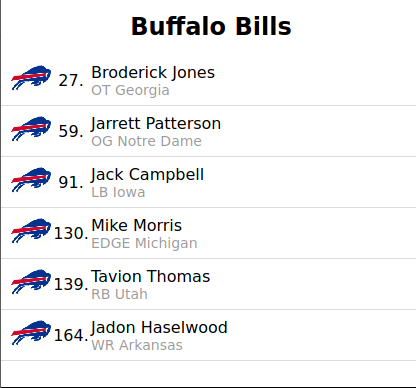Click the Bills logo beside pick 139
This screenshot has height=388, width=416.
pos(31,282)
